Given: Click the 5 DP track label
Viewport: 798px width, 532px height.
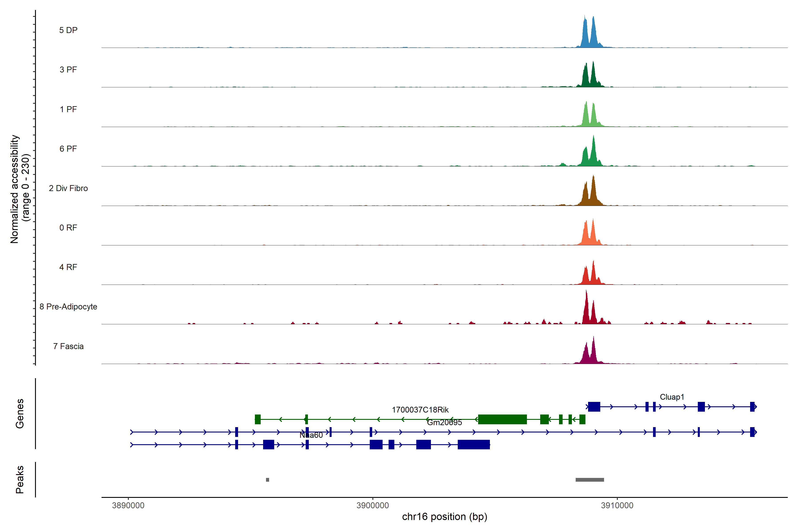Looking at the screenshot, I should click(x=68, y=30).
